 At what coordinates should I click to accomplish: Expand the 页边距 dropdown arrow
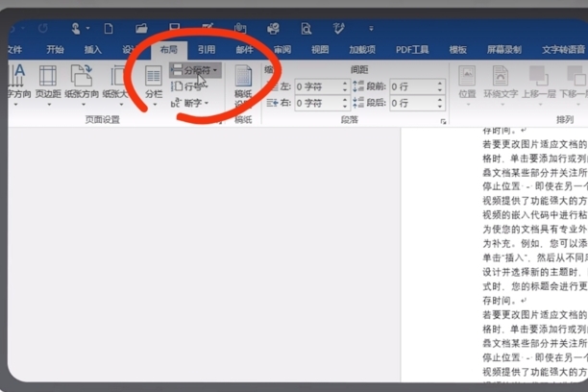[49, 105]
